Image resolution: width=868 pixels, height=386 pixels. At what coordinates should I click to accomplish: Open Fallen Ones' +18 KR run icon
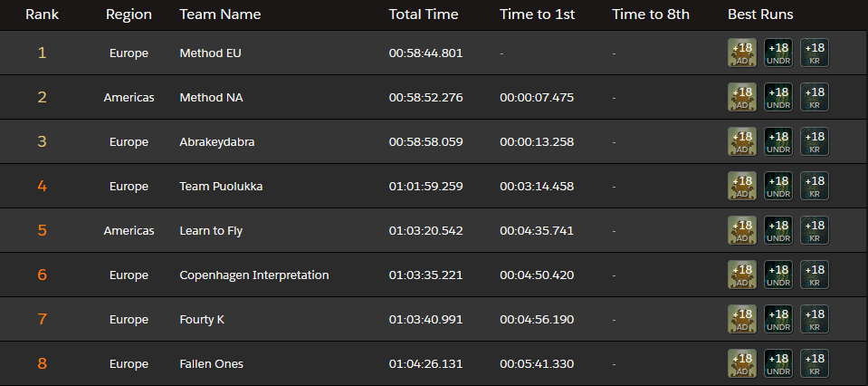(815, 363)
